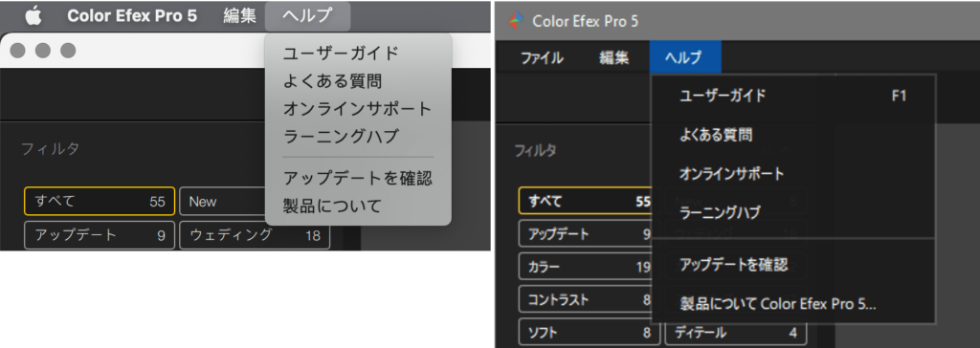Select オンラインサポート in the macOS help menu

click(x=358, y=109)
